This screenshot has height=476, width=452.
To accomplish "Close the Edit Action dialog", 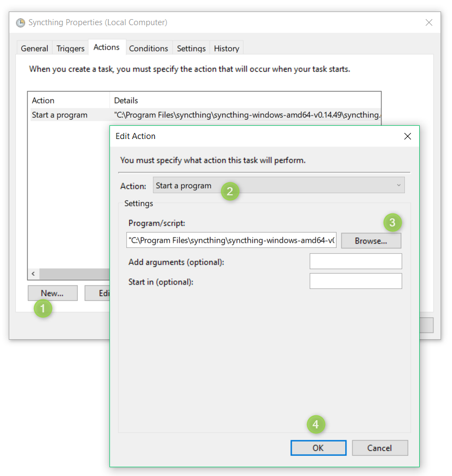I will click(407, 136).
